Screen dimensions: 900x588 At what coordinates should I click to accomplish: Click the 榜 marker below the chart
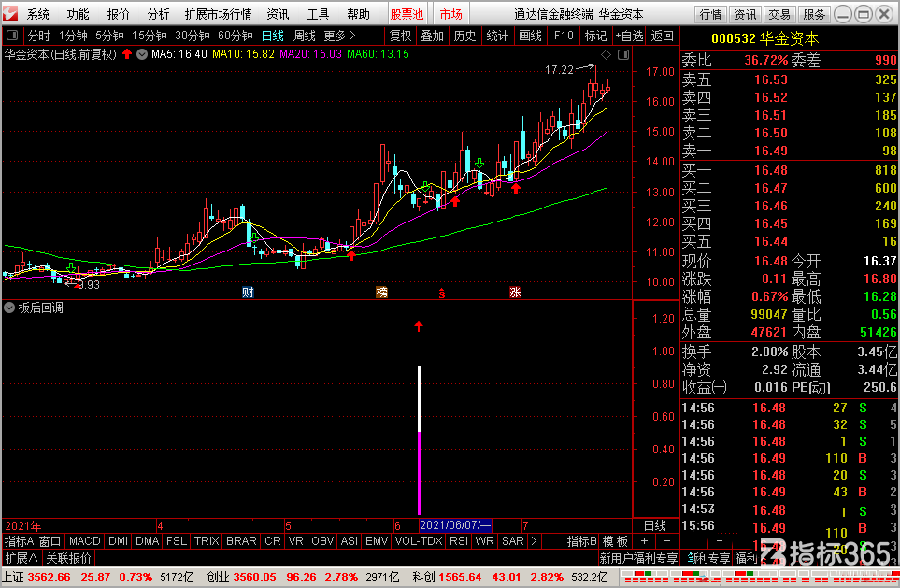381,293
